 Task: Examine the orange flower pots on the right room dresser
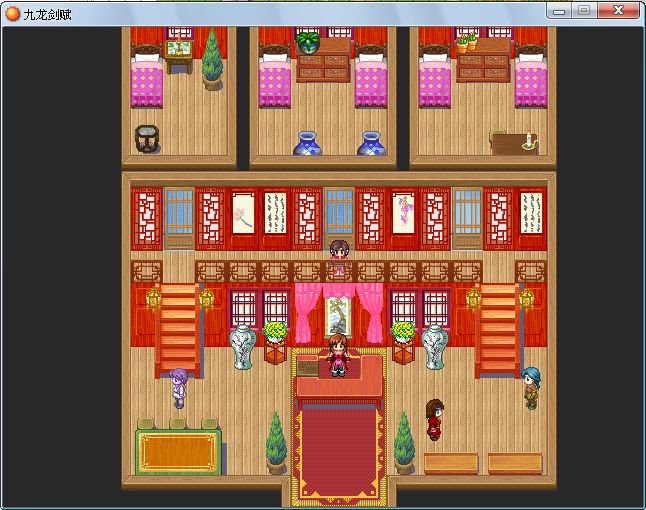pos(467,43)
